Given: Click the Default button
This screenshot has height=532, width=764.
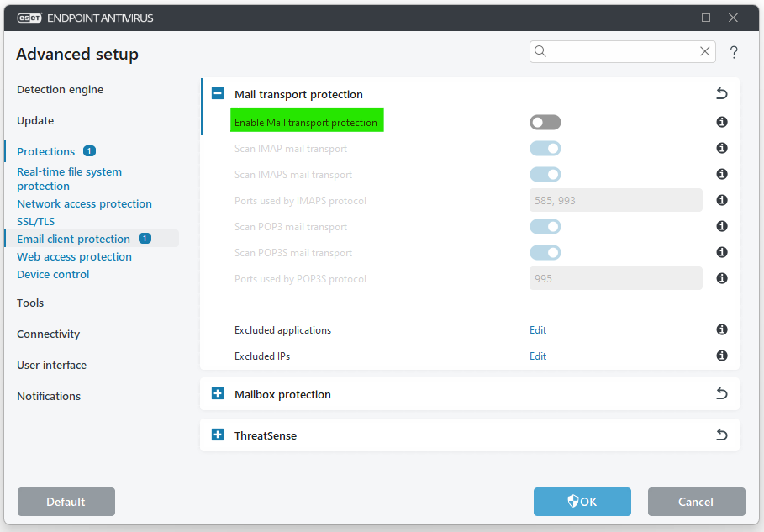Looking at the screenshot, I should coord(66,502).
